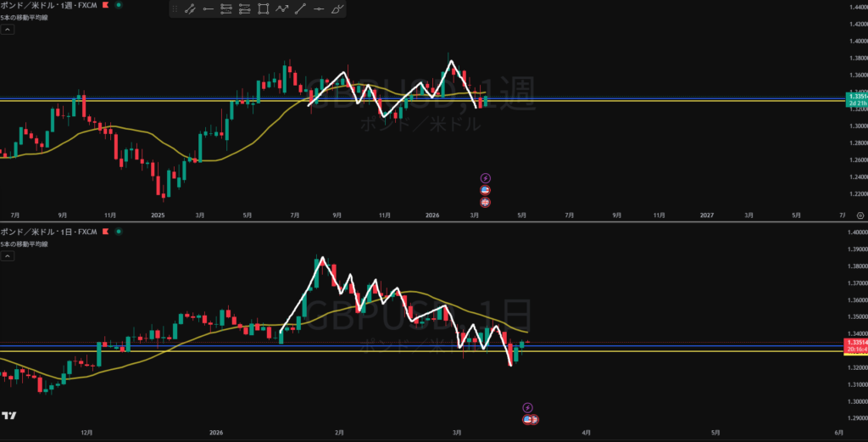This screenshot has width=868, height=442.
Task: Click the drag handle of the drawing toolbar
Action: pos(174,9)
